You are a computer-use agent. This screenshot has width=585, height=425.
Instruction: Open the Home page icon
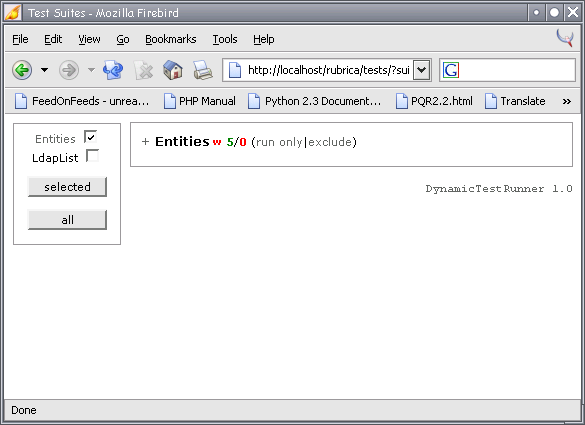pyautogui.click(x=173, y=70)
